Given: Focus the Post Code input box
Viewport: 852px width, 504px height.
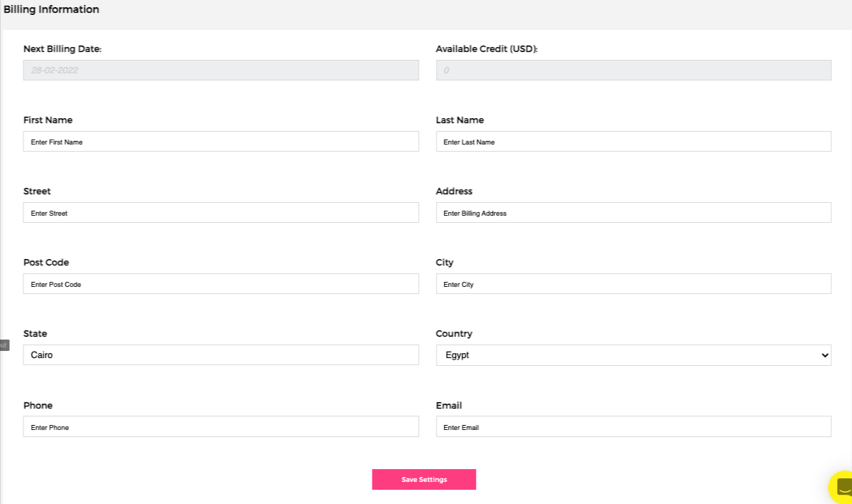Looking at the screenshot, I should [221, 284].
